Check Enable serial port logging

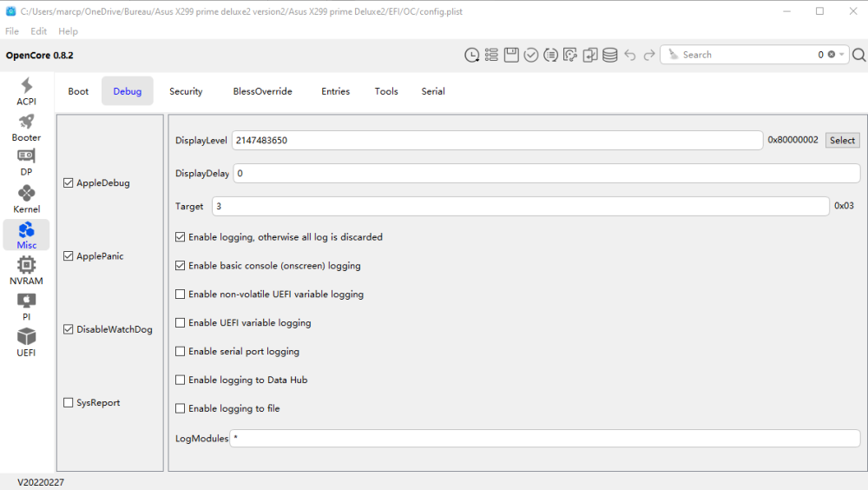coord(180,351)
